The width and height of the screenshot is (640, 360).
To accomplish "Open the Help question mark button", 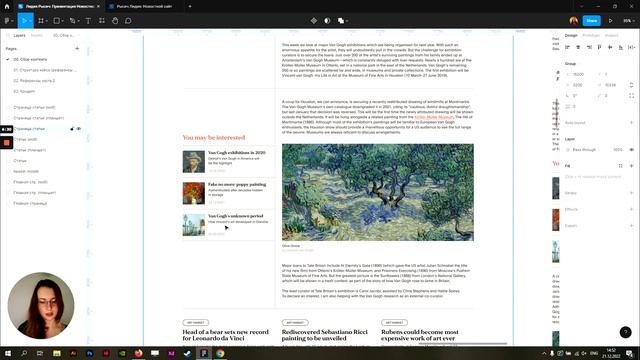I will 625,332.
